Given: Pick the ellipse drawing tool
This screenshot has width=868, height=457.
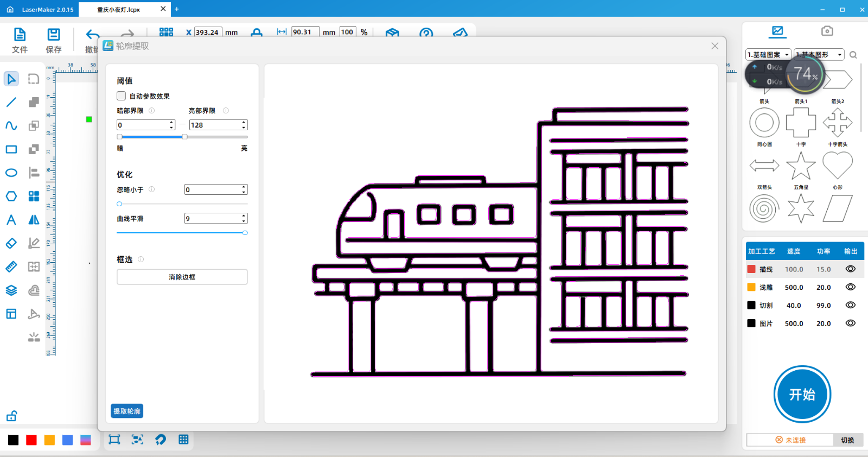Looking at the screenshot, I should click(11, 173).
